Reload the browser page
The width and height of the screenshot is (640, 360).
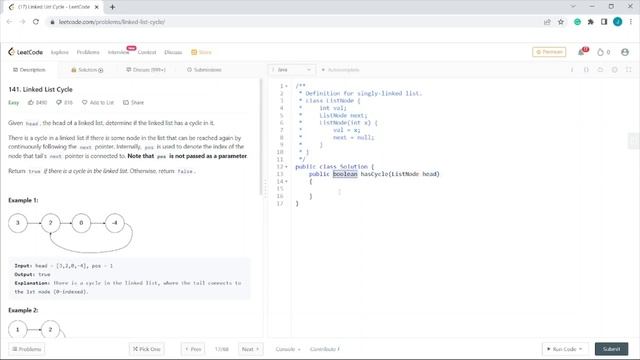tap(36, 22)
